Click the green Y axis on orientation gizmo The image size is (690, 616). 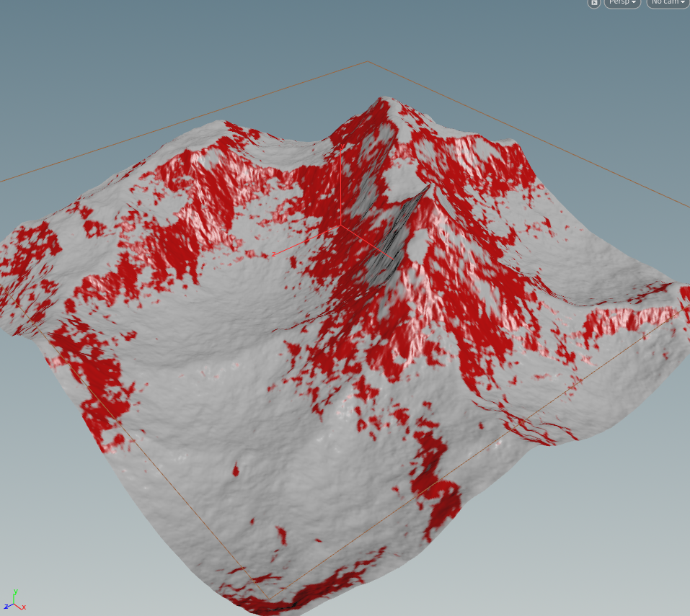[x=15, y=597]
